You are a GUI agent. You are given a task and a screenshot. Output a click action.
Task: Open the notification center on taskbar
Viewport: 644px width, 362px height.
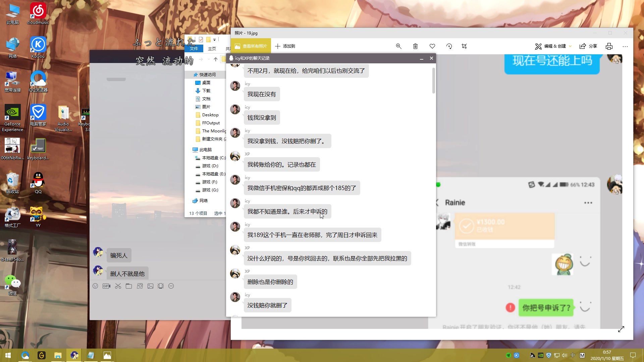(x=633, y=355)
